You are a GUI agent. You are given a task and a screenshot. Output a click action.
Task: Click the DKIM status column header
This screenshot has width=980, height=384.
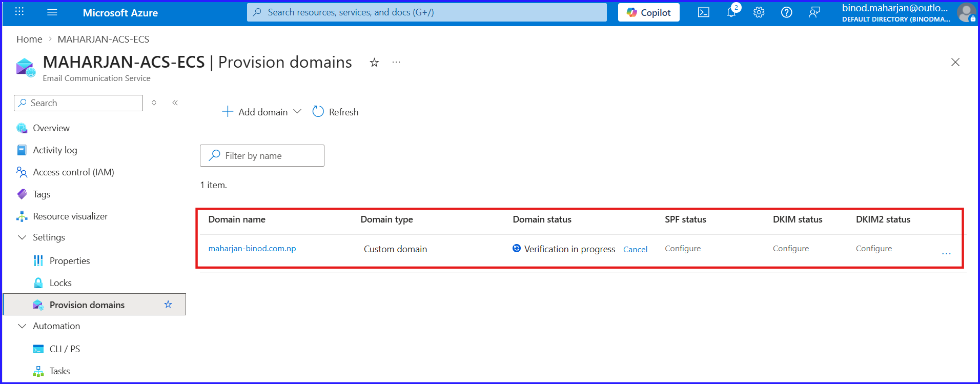(x=798, y=219)
